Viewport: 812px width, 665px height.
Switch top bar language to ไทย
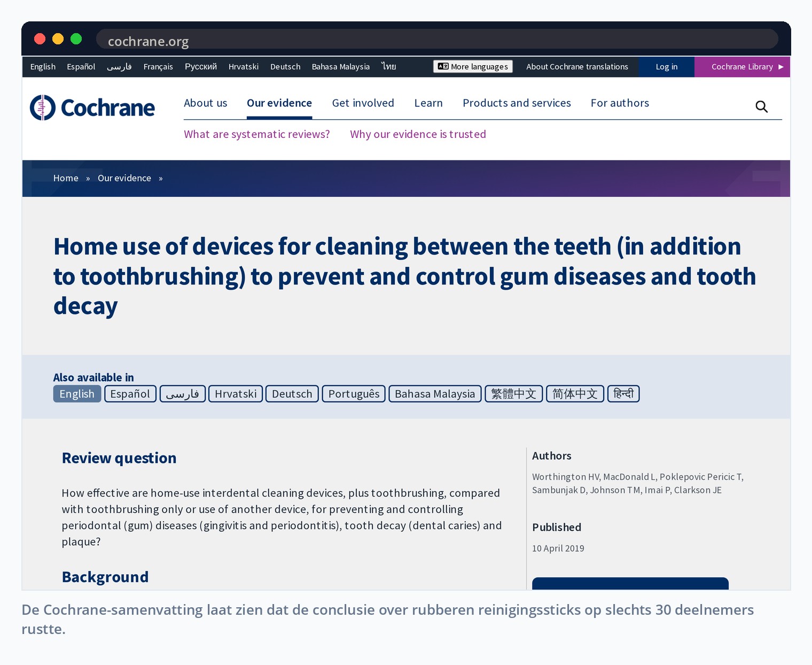[x=389, y=67]
